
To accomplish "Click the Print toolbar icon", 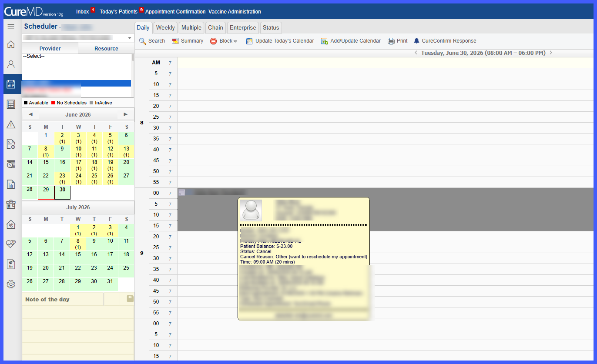I will 398,41.
